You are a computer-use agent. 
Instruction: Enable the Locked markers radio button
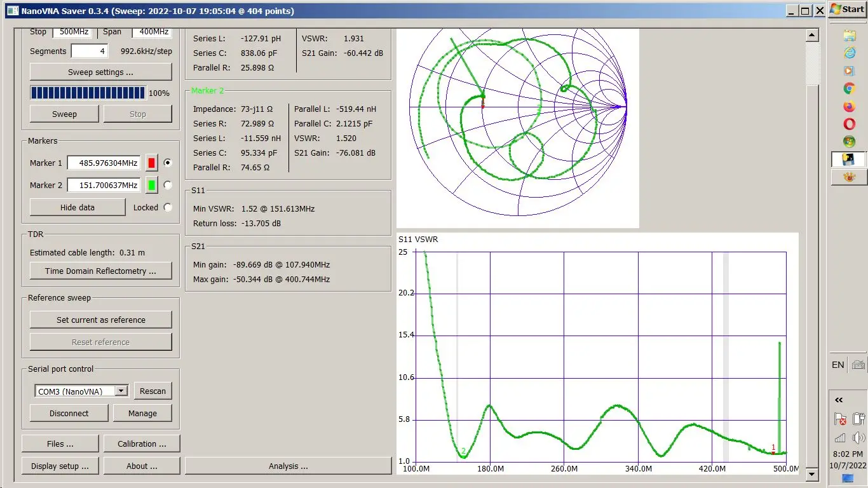click(168, 207)
